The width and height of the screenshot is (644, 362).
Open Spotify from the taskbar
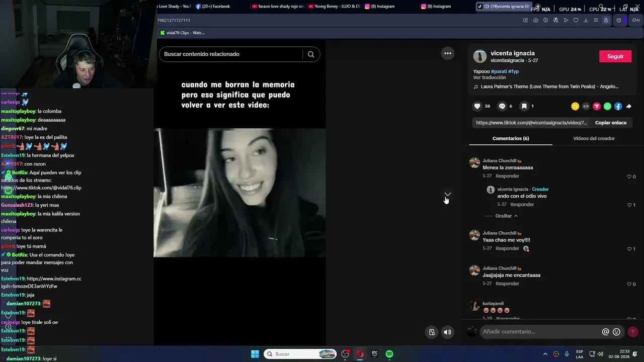[x=389, y=354]
